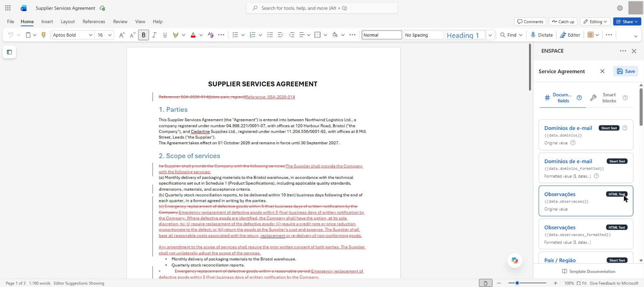Toggle Italic formatting
644x287 pixels.
coord(154,35)
